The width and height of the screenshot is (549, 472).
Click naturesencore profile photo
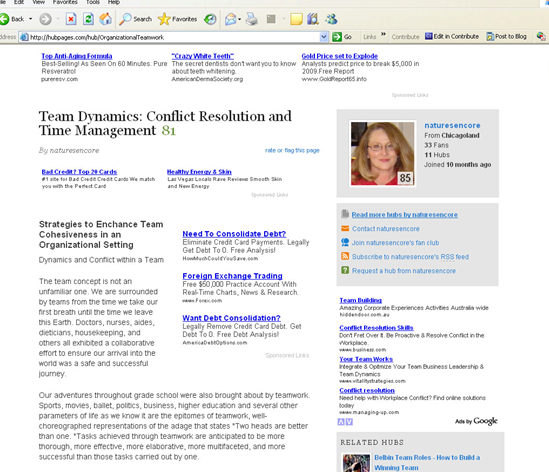[x=383, y=153]
